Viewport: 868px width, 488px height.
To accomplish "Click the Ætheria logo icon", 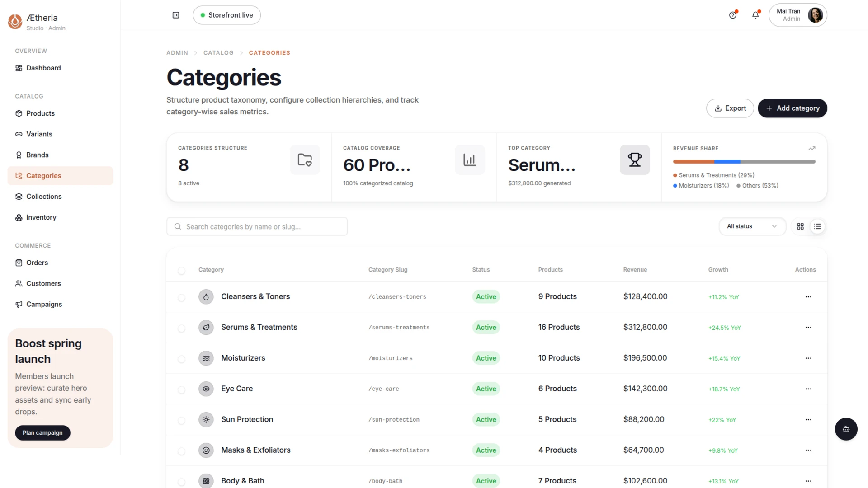I will pyautogui.click(x=15, y=21).
